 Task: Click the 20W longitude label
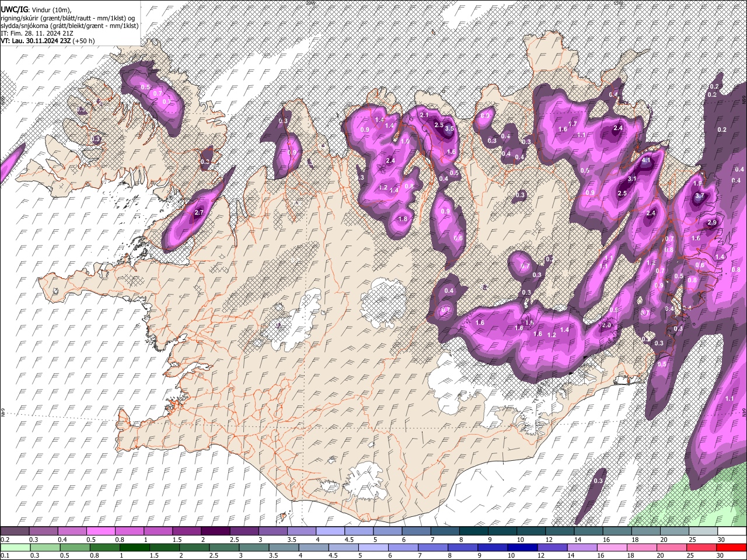click(310, 3)
